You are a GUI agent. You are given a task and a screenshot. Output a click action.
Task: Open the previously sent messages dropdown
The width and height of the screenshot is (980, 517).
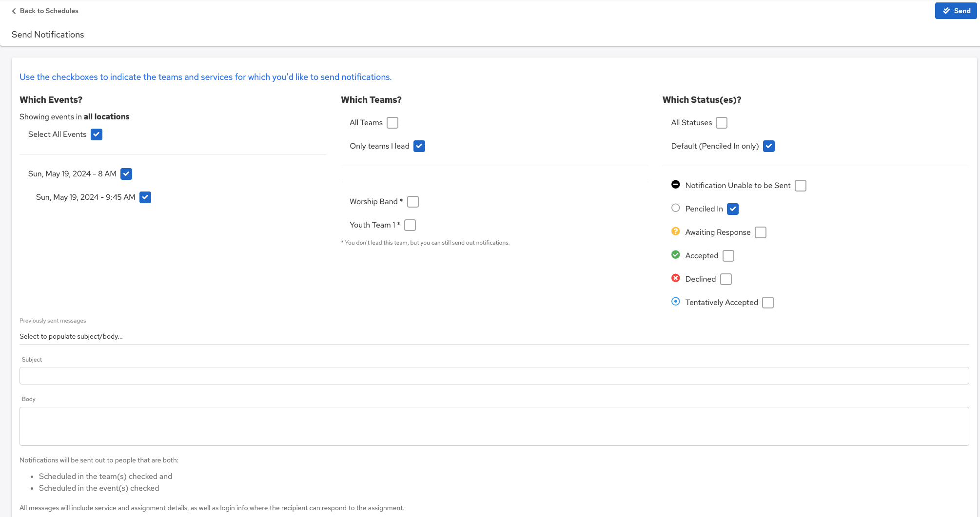[493, 336]
